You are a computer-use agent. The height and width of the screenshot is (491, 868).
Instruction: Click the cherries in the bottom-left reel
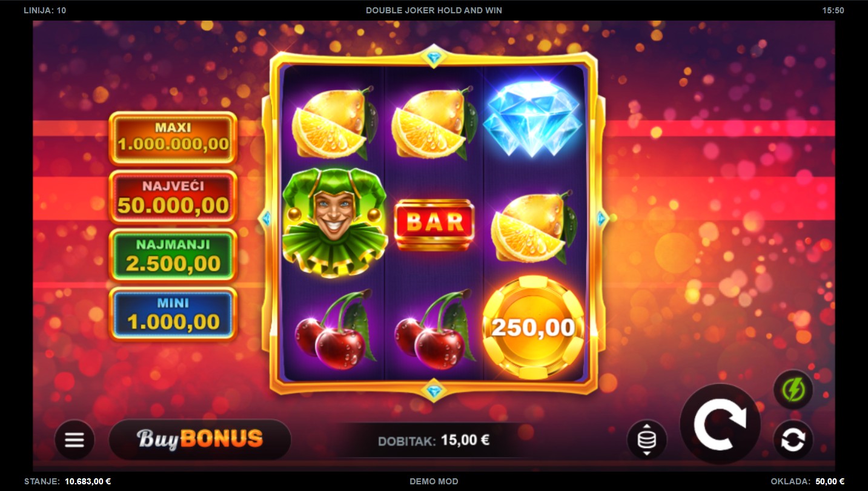[x=335, y=329]
